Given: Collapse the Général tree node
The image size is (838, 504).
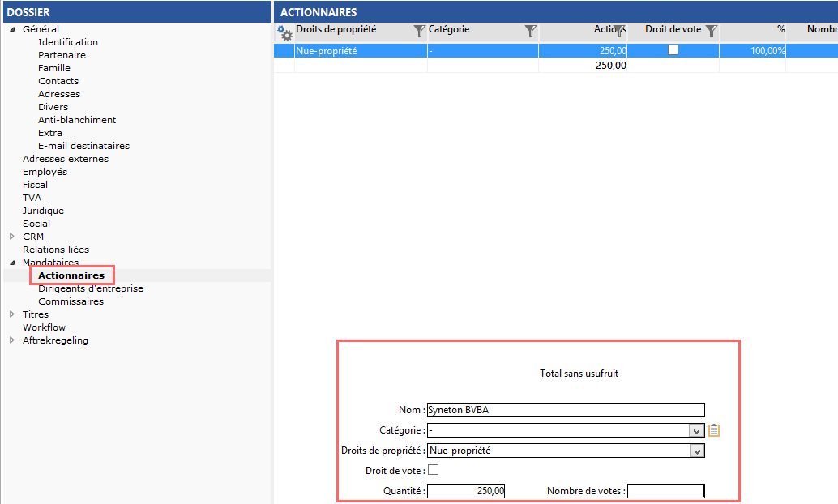Looking at the screenshot, I should tap(12, 30).
